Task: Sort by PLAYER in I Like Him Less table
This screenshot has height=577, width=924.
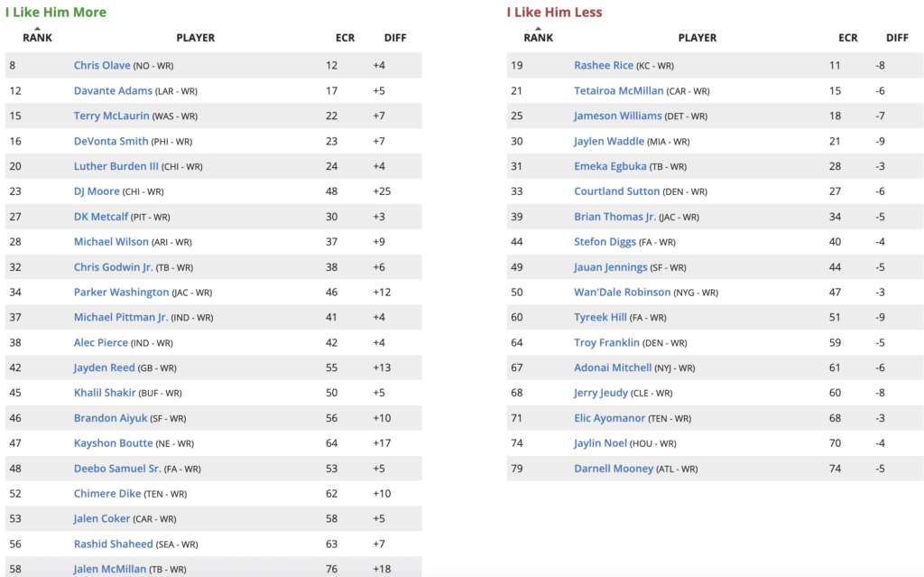Action: 697,38
